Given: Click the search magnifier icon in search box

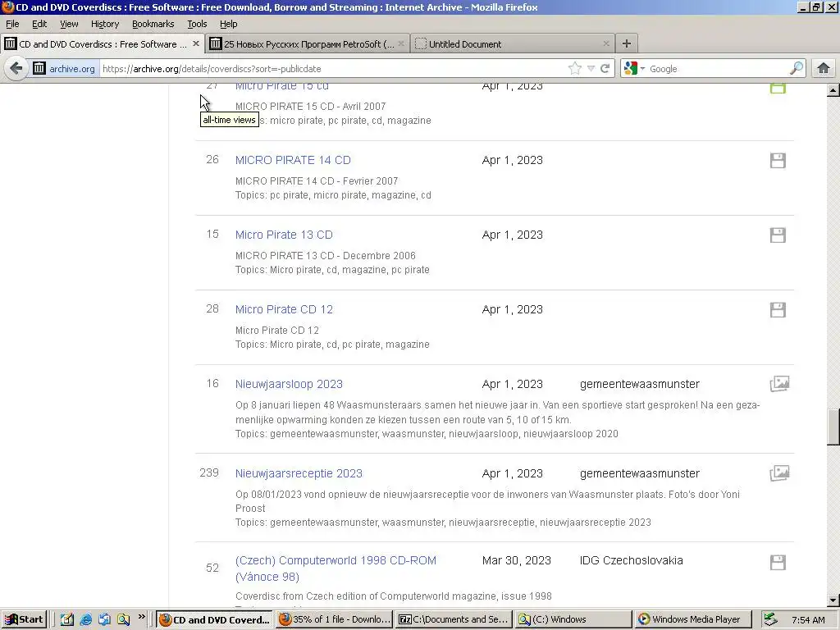Looking at the screenshot, I should [796, 69].
